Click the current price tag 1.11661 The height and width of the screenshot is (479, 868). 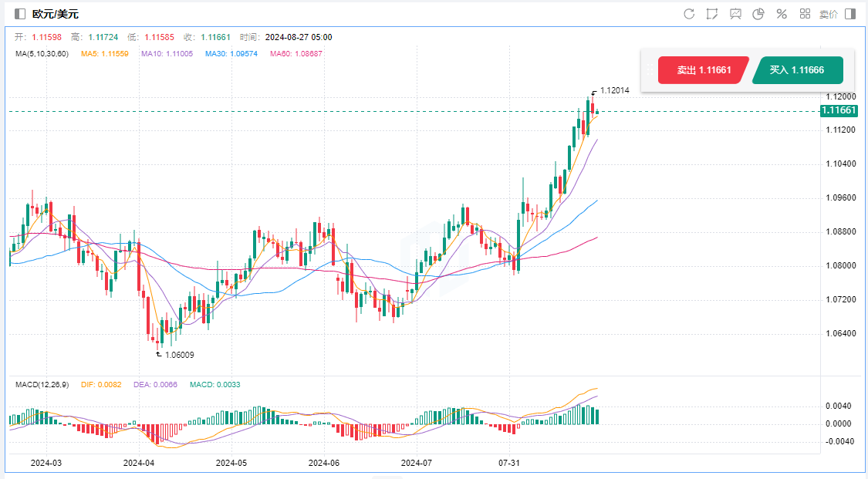pyautogui.click(x=838, y=110)
